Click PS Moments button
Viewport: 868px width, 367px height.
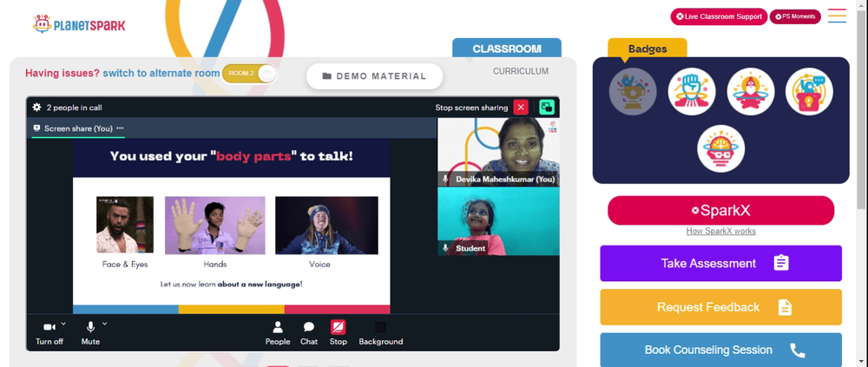pyautogui.click(x=795, y=16)
